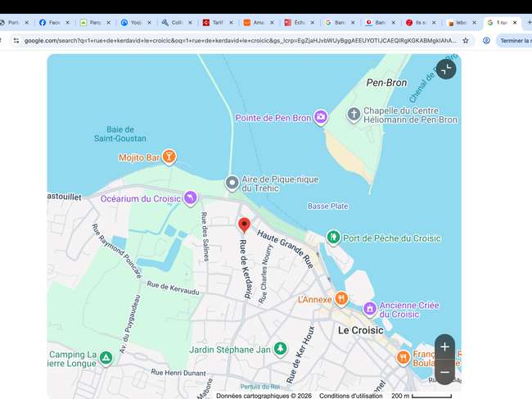This screenshot has height=399, width=532.
Task: Click the Av. du Puygaudeau label
Action: coord(130,324)
